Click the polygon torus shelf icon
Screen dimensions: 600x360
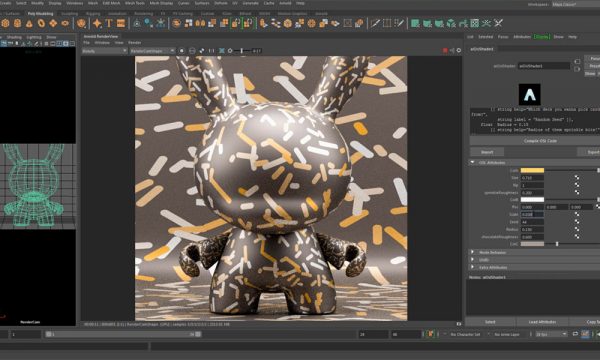tap(41, 23)
